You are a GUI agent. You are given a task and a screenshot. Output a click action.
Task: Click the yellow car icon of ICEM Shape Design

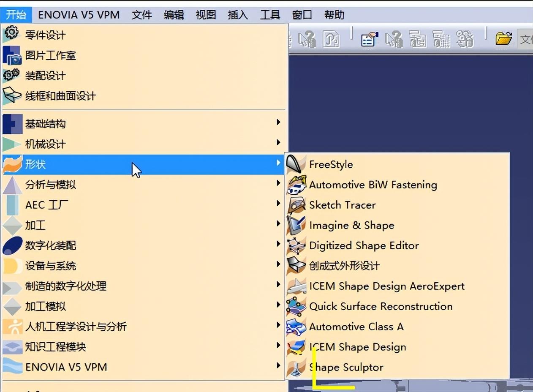296,347
